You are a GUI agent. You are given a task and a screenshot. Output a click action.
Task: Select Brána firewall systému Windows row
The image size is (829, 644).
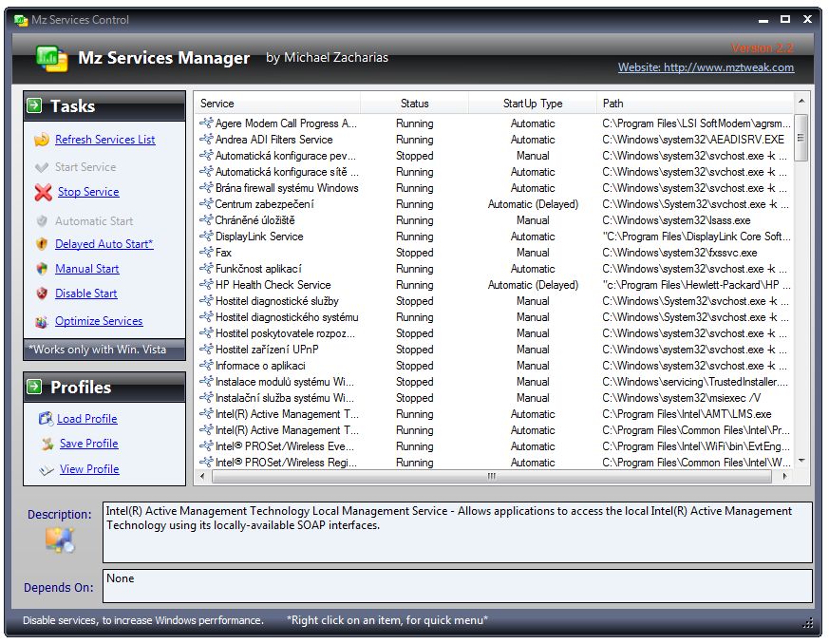tap(495, 188)
